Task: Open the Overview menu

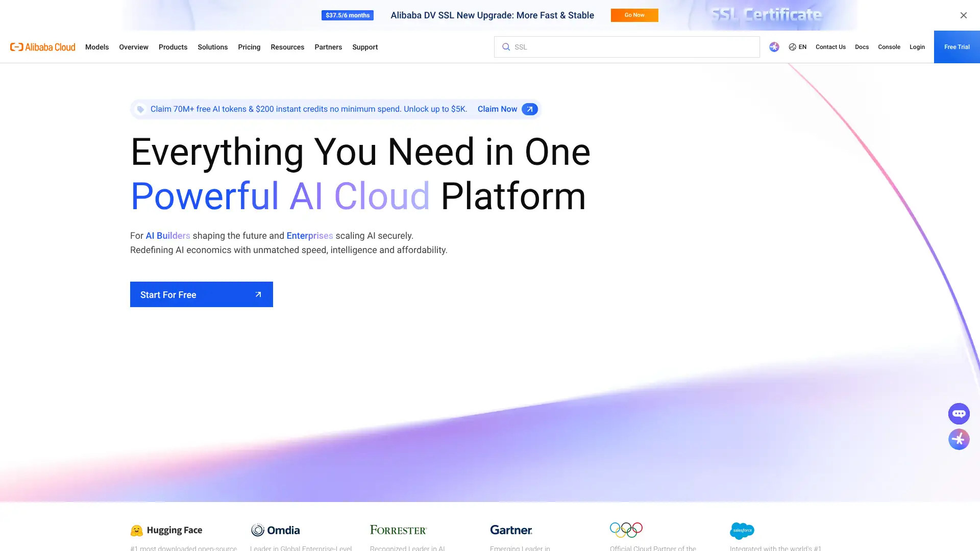Action: (x=134, y=47)
